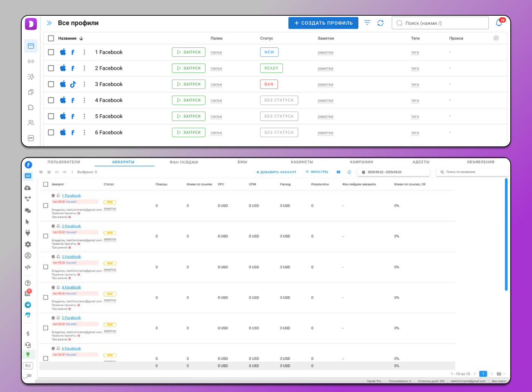Click the notifications bell with red badge
Viewport: 532px width, 392px height.
coord(499,23)
